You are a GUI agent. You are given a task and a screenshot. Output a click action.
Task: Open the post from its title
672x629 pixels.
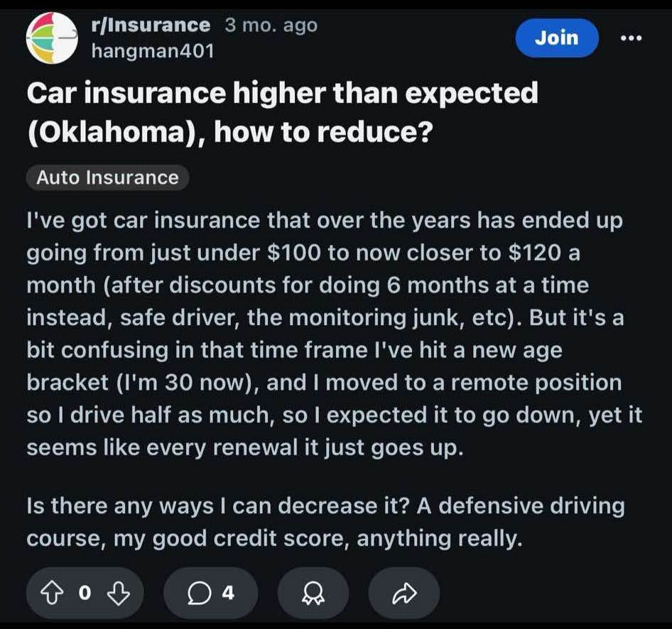click(x=282, y=110)
